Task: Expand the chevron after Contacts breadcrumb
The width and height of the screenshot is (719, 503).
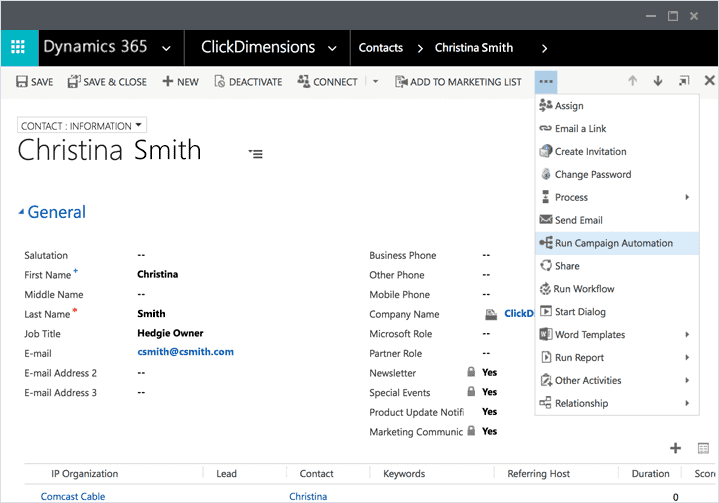Action: (x=420, y=48)
